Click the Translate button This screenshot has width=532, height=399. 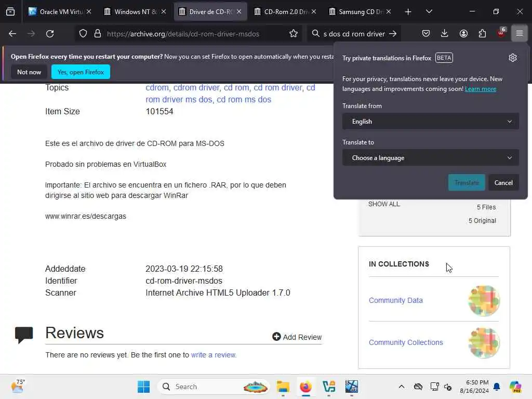click(x=467, y=182)
